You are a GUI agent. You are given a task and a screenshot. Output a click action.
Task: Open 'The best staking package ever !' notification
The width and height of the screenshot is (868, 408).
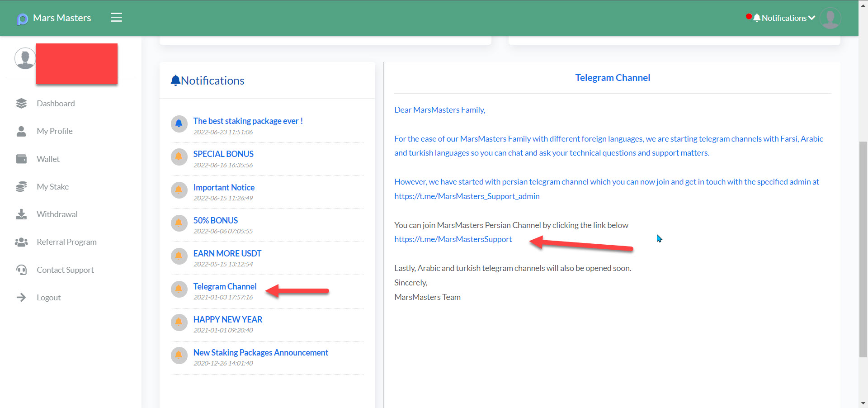click(x=248, y=121)
